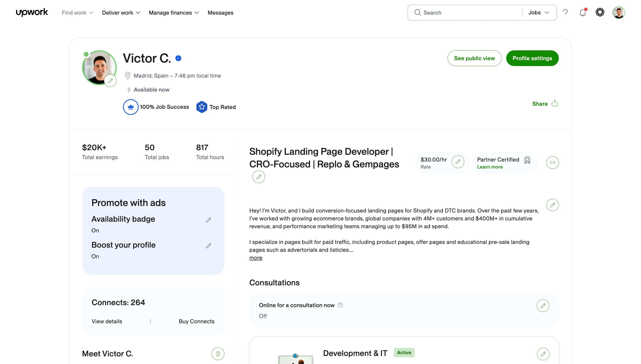
Task: Edit the profile photo pencil icon
Action: [111, 81]
